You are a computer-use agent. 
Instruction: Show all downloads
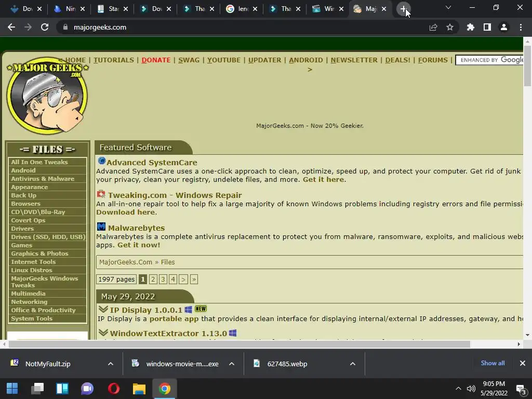(493, 363)
